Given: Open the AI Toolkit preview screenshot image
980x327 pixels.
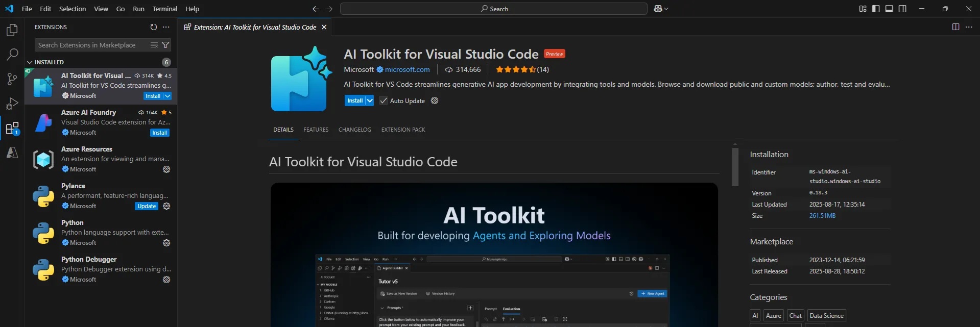Looking at the screenshot, I should (x=494, y=255).
